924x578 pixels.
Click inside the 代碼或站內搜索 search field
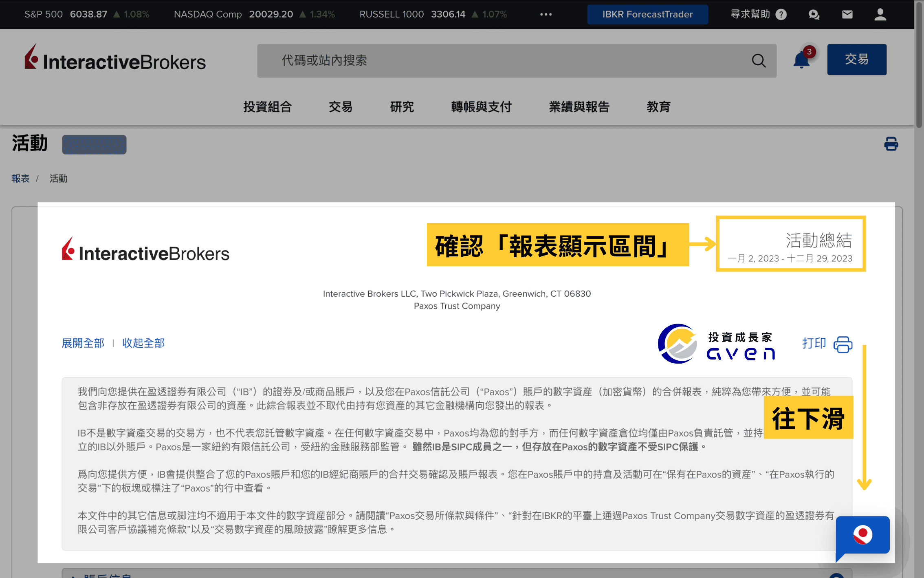pos(448,60)
